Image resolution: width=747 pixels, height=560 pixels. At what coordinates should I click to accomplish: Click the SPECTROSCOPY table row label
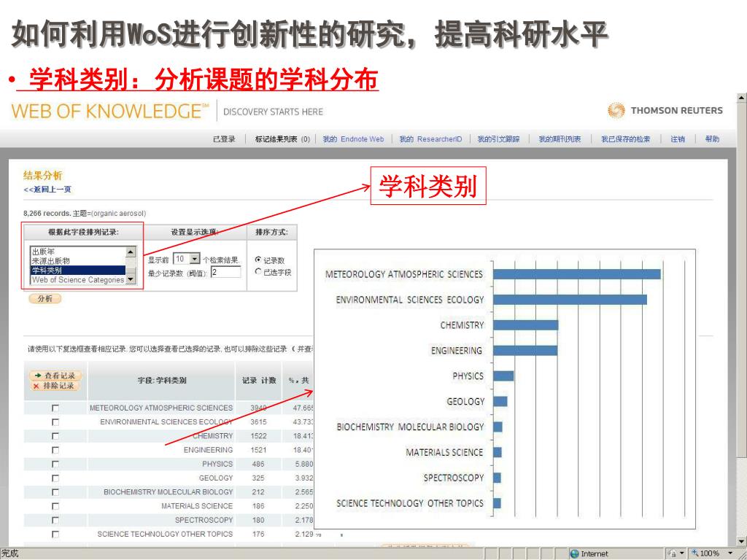[204, 520]
